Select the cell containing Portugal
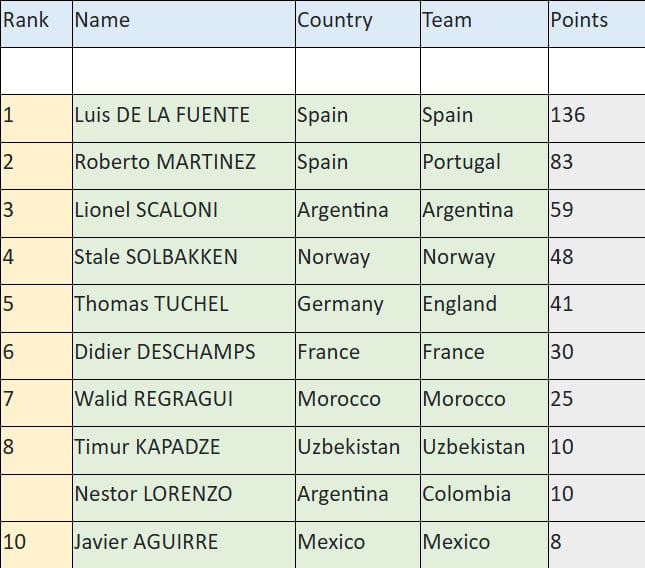 point(483,162)
